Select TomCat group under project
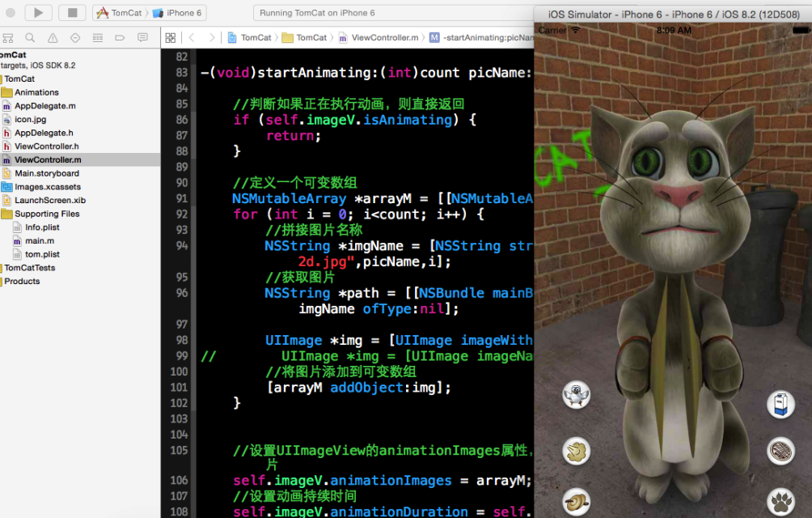The width and height of the screenshot is (812, 518). [x=18, y=79]
